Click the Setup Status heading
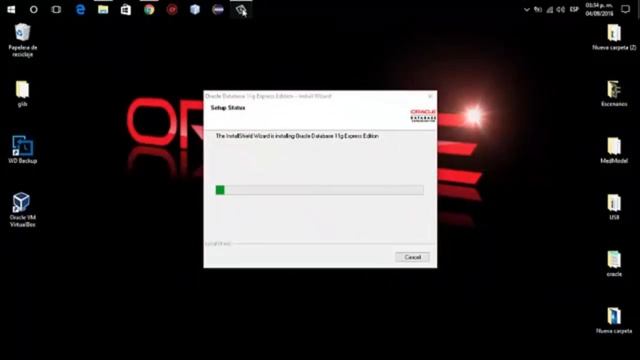The height and width of the screenshot is (360, 640). (228, 108)
